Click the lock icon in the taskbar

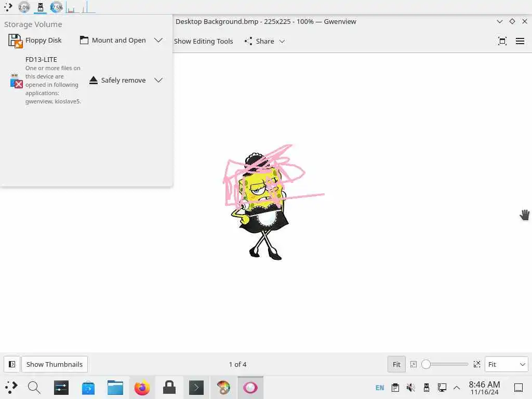point(169,388)
